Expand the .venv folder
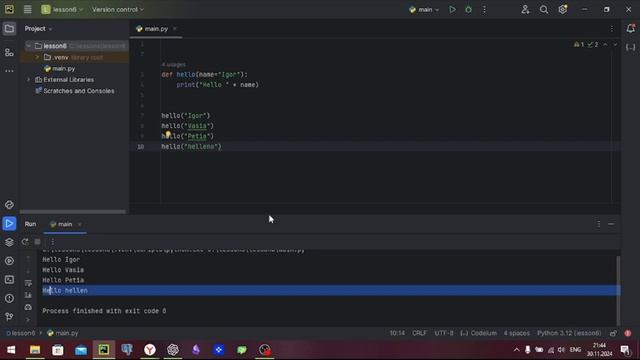The image size is (640, 360). pos(37,58)
